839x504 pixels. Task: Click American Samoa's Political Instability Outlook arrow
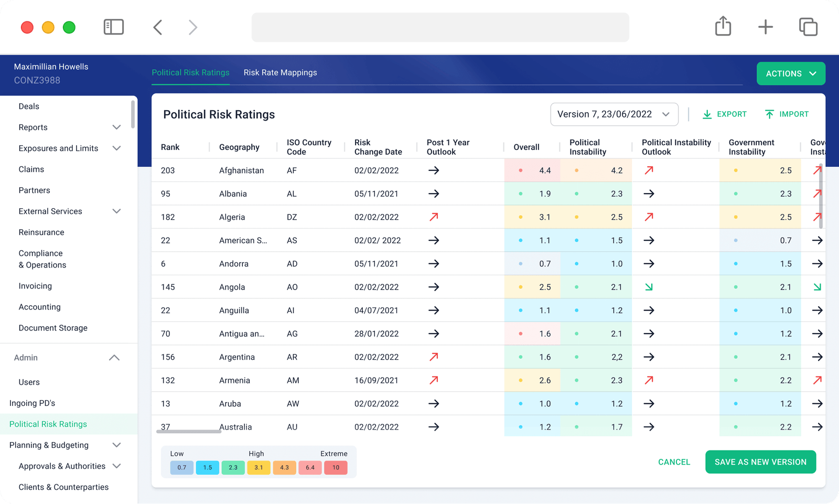(x=649, y=240)
